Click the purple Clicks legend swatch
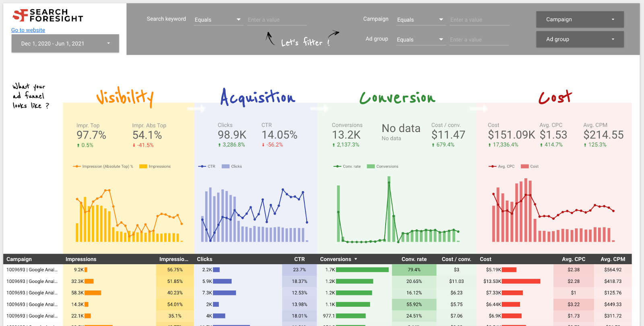Image resolution: width=644 pixels, height=326 pixels. pyautogui.click(x=225, y=166)
